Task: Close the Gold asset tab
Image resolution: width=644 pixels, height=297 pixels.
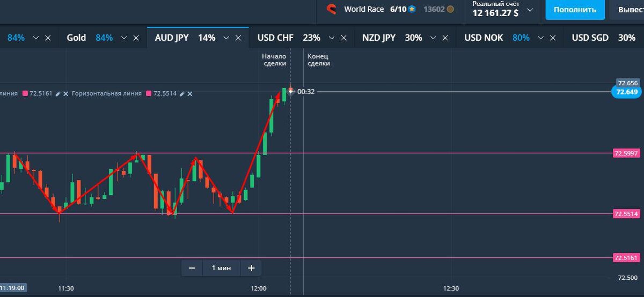Action: [x=136, y=38]
